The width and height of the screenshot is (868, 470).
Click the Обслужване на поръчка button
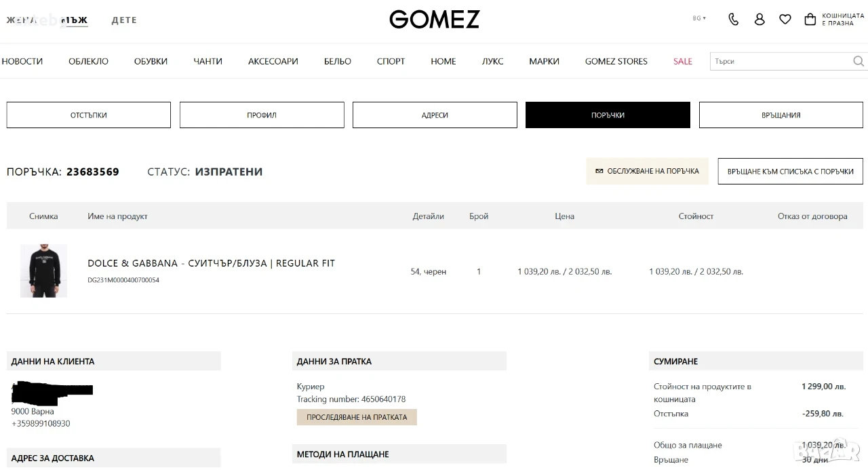647,171
